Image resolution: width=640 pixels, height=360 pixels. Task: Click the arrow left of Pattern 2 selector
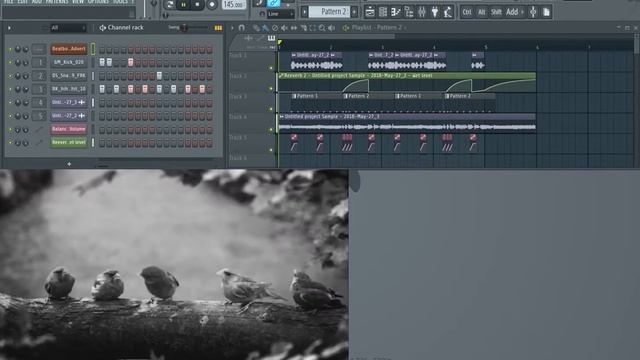click(304, 12)
